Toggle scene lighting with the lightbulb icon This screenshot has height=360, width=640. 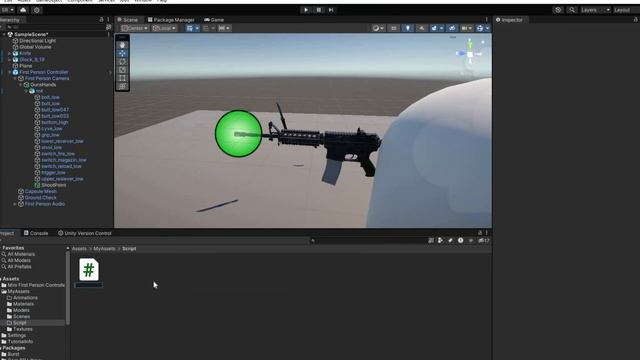click(407, 28)
